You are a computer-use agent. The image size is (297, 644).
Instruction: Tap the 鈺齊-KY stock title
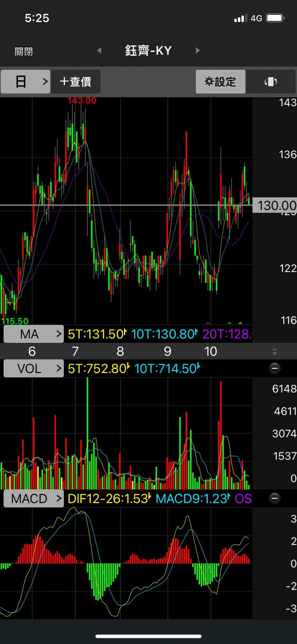(148, 51)
